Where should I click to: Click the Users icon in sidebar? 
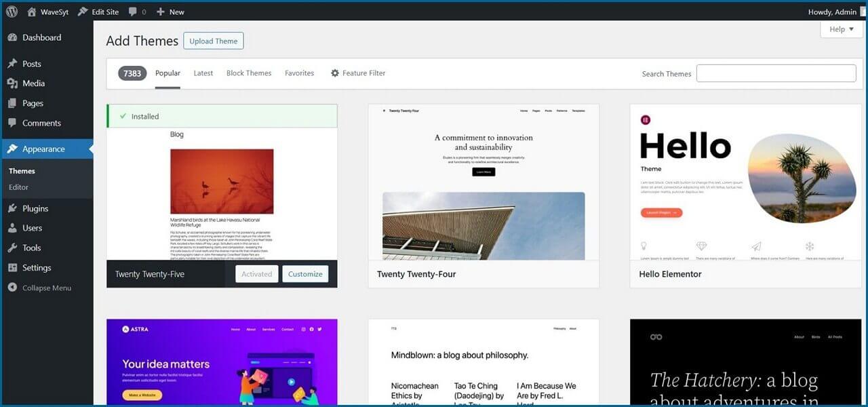tap(12, 228)
